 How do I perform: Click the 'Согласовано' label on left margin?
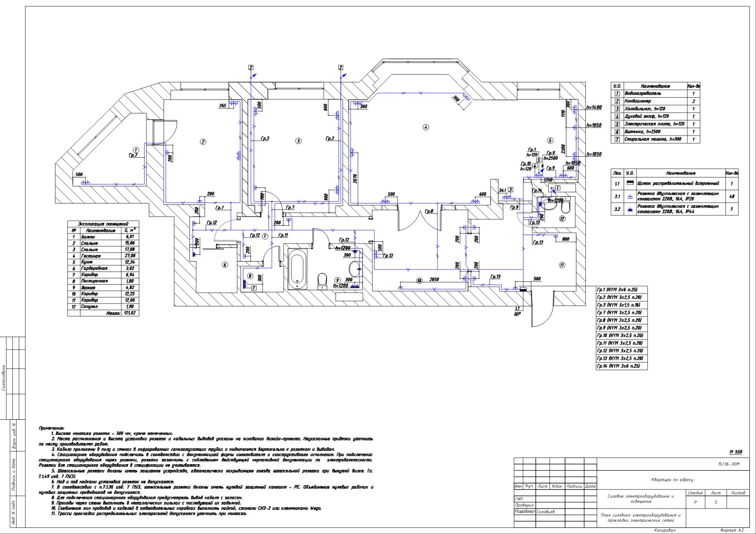4,378
